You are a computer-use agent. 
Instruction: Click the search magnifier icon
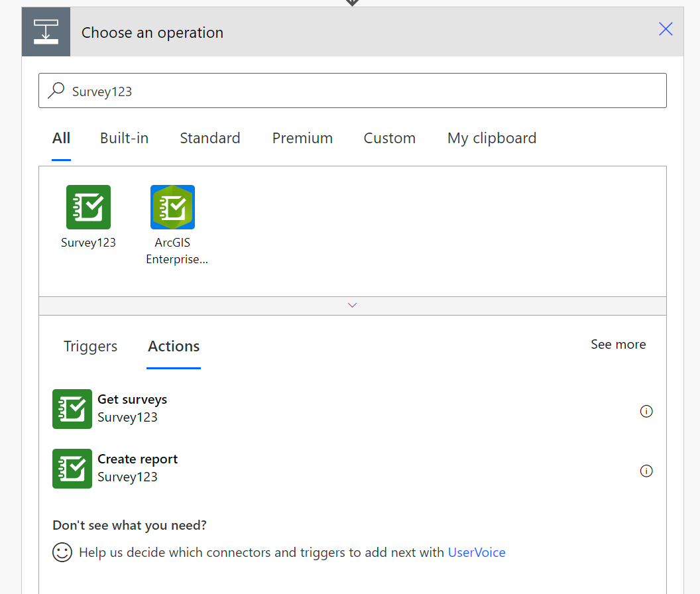point(56,91)
